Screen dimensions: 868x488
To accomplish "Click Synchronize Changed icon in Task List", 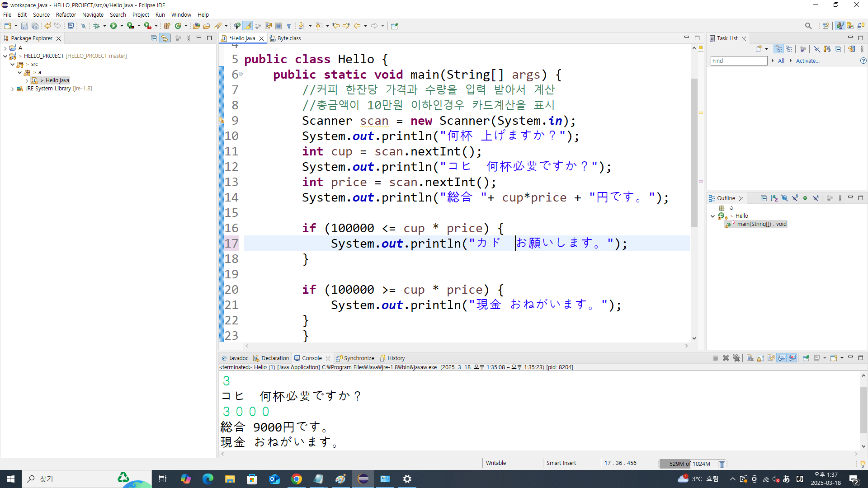I will tap(851, 49).
